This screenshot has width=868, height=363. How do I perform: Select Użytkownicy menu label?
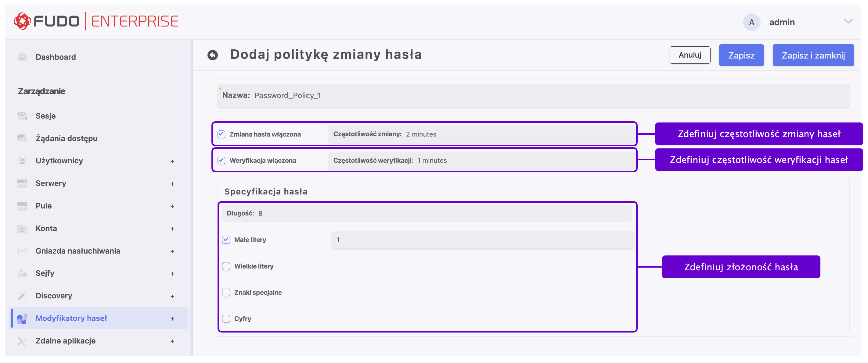[59, 161]
